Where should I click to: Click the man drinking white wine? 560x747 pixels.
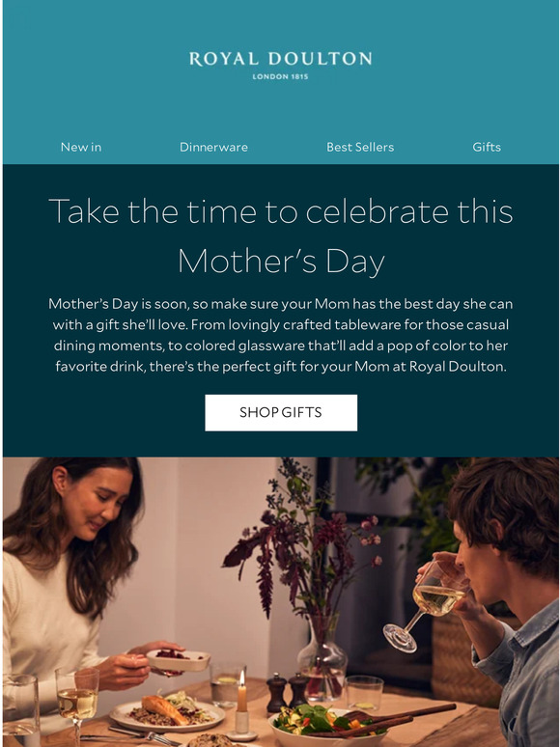(x=500, y=595)
